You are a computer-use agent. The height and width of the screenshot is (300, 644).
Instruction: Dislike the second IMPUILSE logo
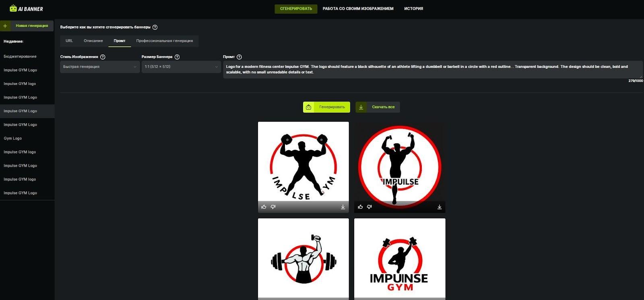369,207
